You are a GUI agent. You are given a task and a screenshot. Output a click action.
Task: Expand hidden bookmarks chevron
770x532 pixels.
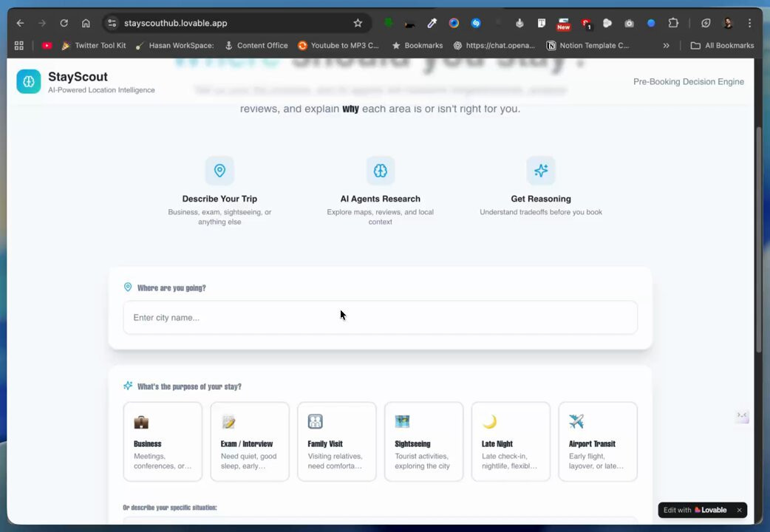(666, 46)
